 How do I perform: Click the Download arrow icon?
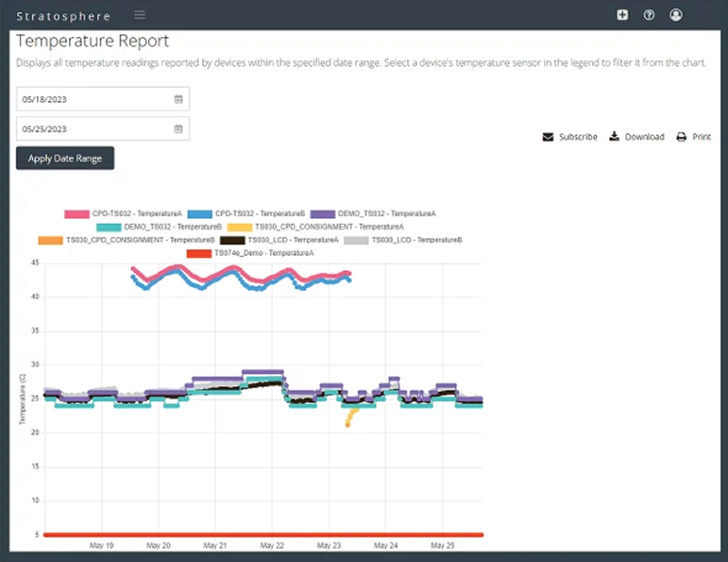(614, 137)
